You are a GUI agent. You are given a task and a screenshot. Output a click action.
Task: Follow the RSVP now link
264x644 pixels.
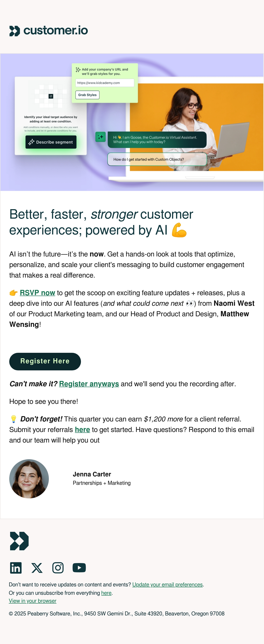(x=37, y=293)
